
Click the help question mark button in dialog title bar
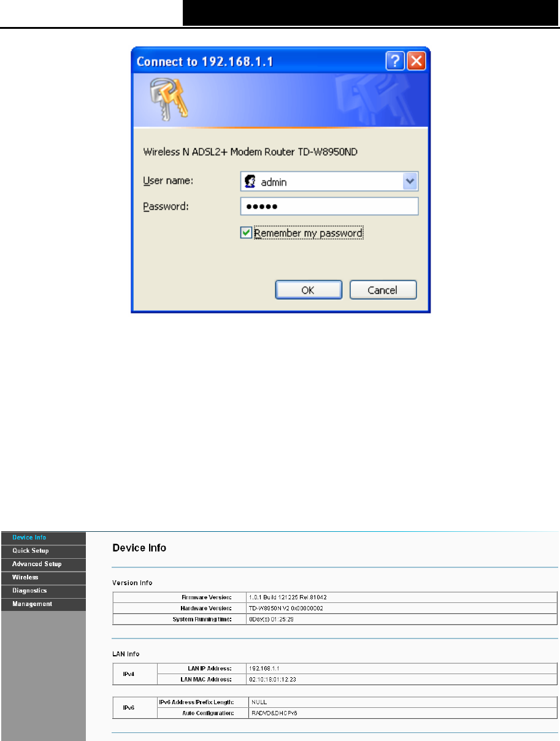click(394, 62)
